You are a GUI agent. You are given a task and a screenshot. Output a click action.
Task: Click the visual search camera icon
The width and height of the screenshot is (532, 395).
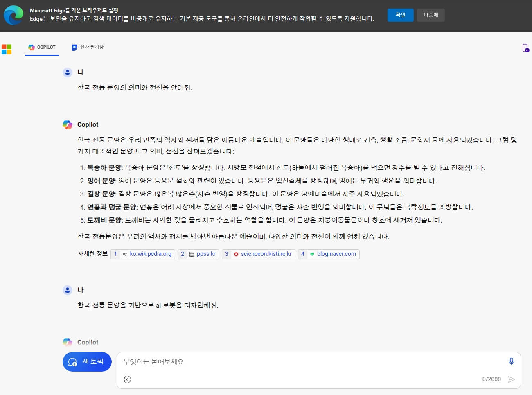point(127,379)
